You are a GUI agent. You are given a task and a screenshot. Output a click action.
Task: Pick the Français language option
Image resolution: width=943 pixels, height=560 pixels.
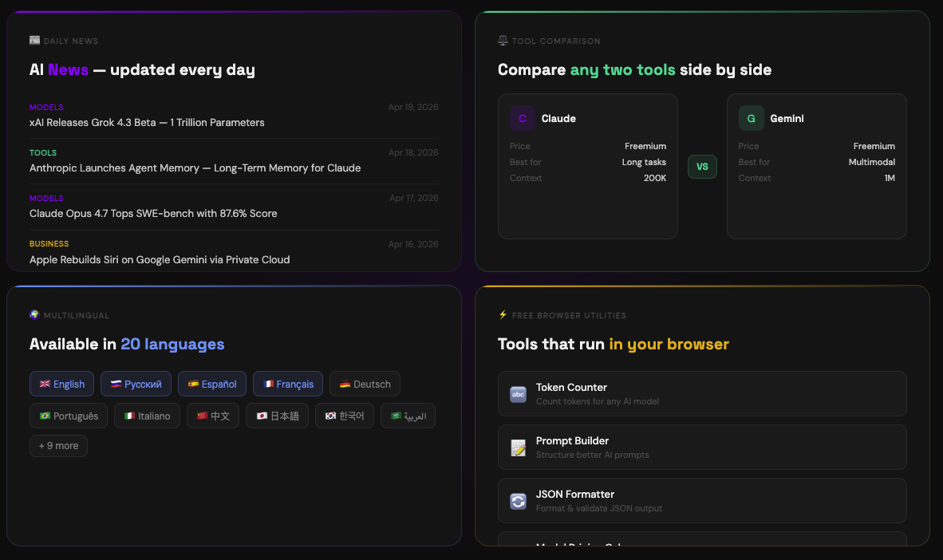(x=288, y=384)
